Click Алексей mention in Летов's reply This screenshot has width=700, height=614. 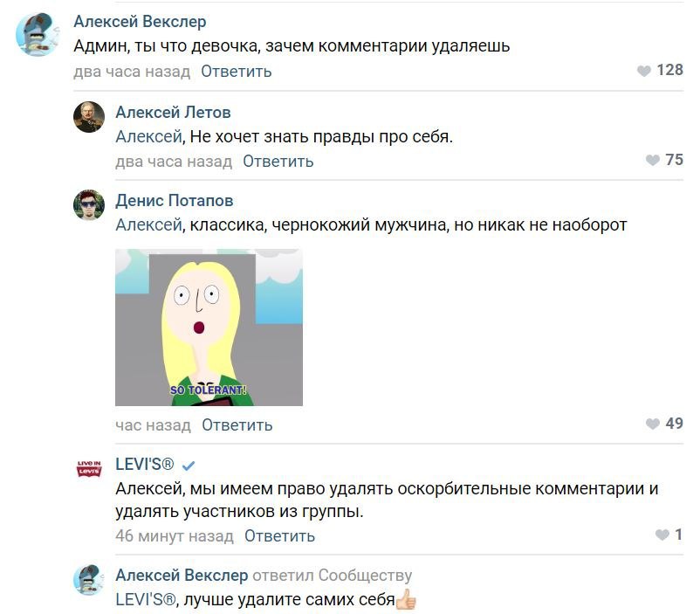tap(148, 136)
